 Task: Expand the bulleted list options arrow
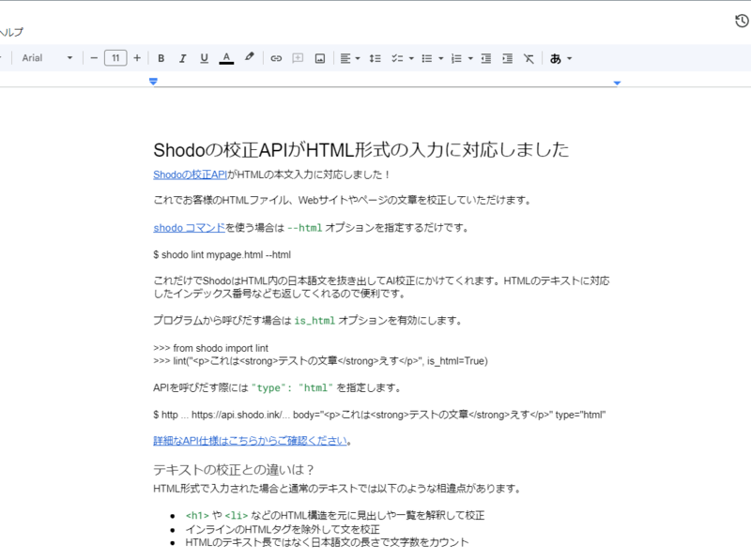point(440,58)
